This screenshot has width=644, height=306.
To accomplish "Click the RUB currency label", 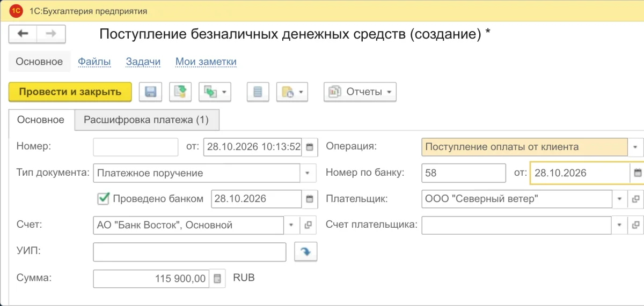I will pyautogui.click(x=244, y=278).
